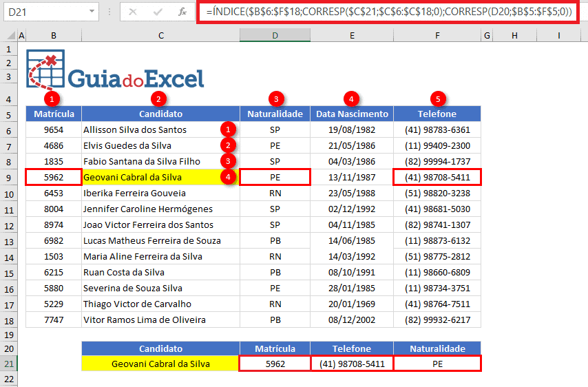Select cell Maria Aline Ferreira da Silva
The height and width of the screenshot is (387, 588).
pyautogui.click(x=161, y=256)
